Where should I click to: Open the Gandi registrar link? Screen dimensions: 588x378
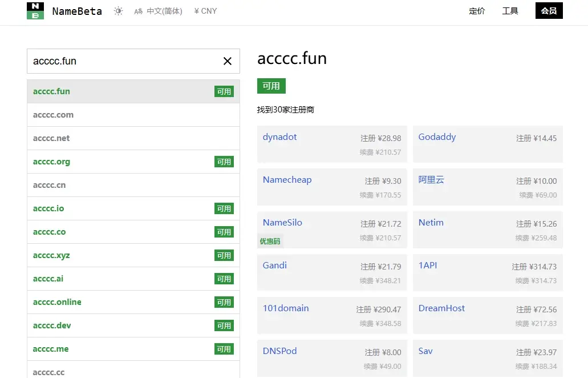[275, 266]
